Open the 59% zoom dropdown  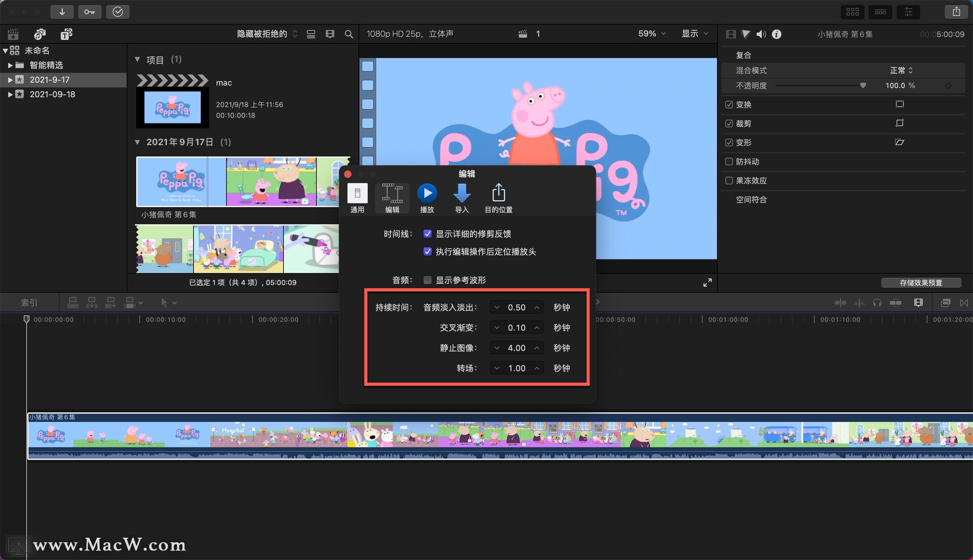click(652, 33)
